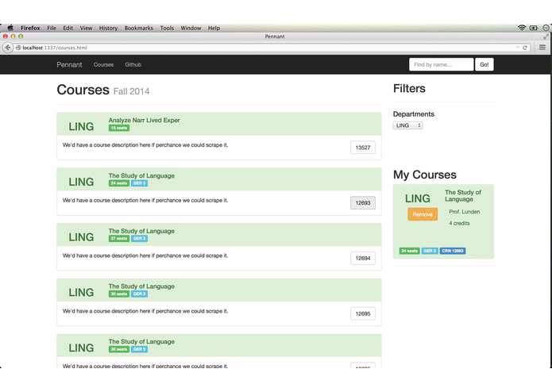Open the Bookmarks menu

139,28
